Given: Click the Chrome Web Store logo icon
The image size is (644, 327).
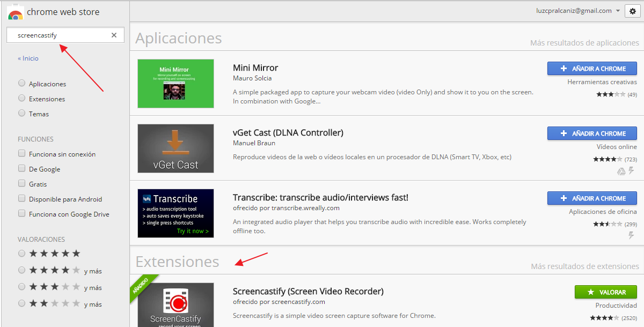Looking at the screenshot, I should click(16, 14).
